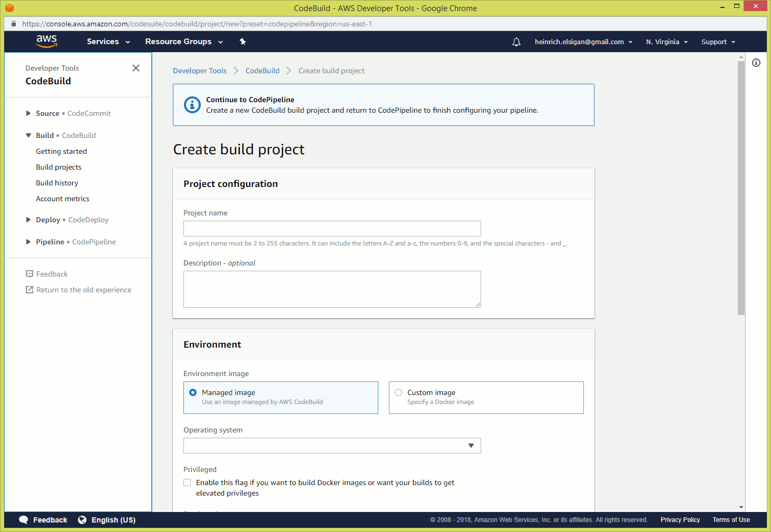
Task: Click the scrollbar down arrow
Action: (x=741, y=507)
